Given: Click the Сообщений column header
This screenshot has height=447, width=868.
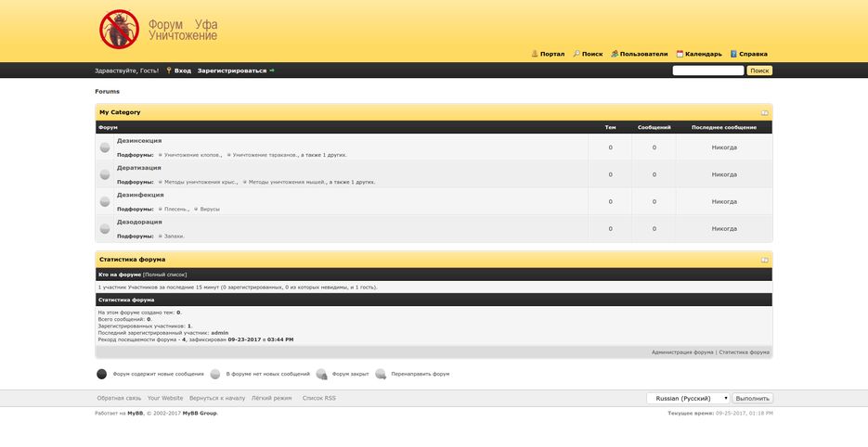Looking at the screenshot, I should 654,127.
